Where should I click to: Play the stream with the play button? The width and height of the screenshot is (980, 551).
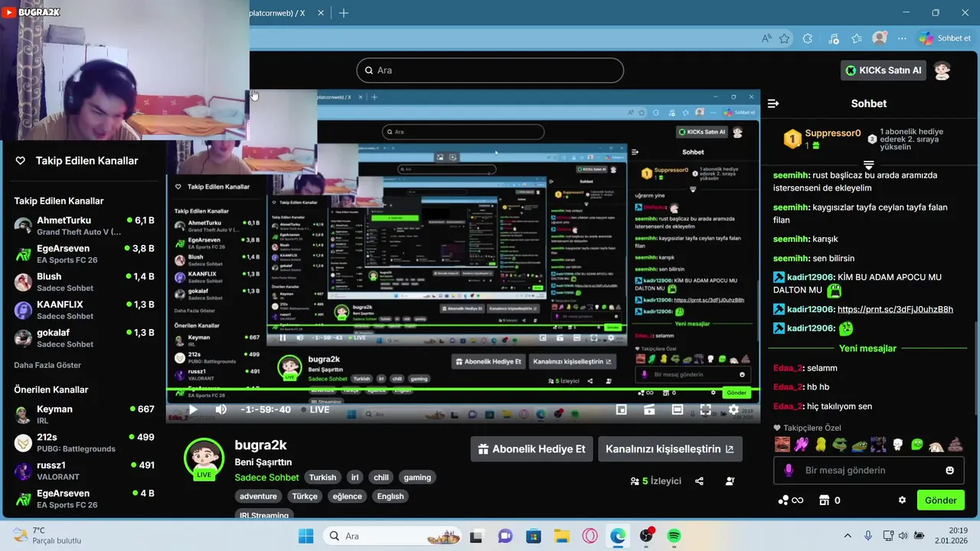pos(193,409)
